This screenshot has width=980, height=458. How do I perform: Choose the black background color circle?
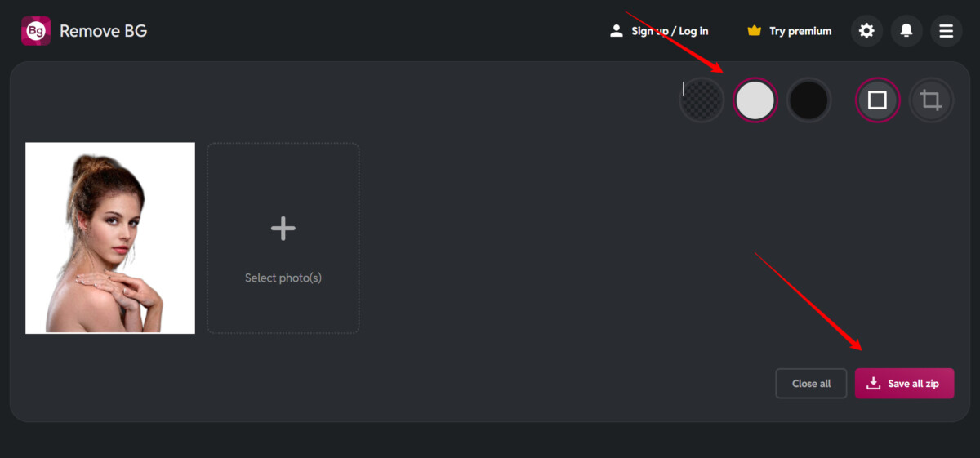[808, 100]
